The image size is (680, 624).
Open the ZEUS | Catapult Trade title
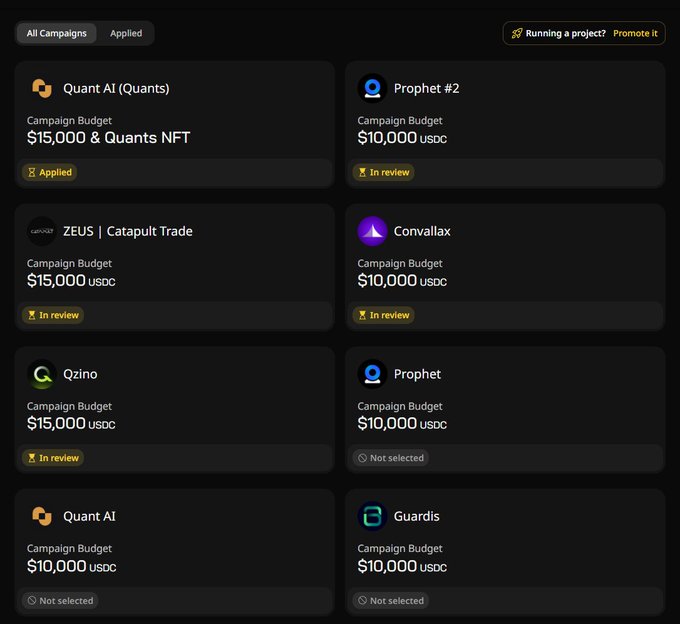(128, 231)
